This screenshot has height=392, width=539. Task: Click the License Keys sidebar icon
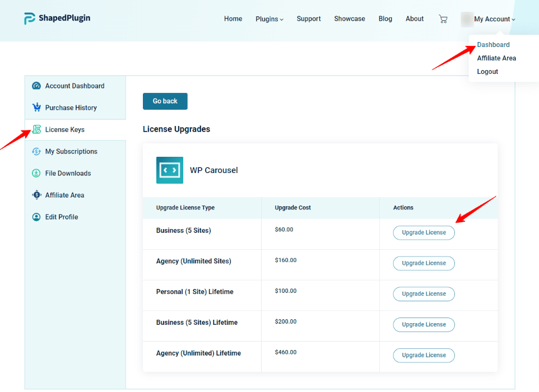(36, 129)
